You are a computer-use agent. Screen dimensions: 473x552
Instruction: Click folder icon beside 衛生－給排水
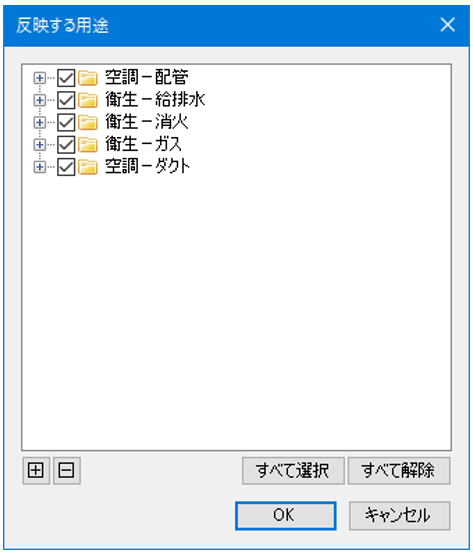(88, 100)
